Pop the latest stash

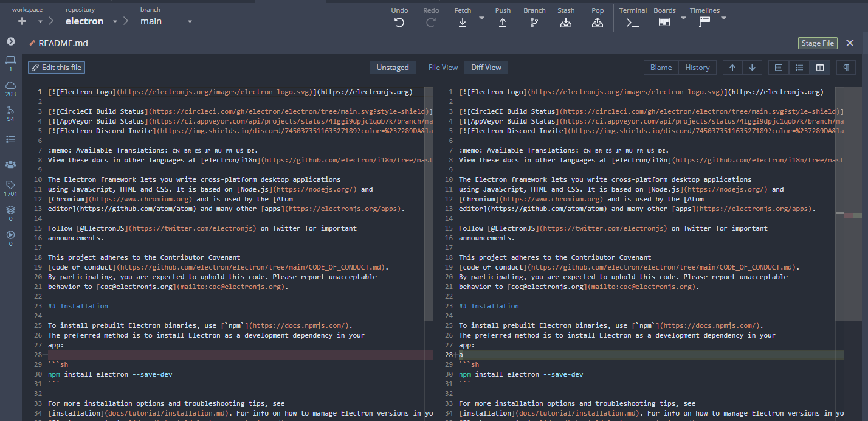click(x=598, y=17)
